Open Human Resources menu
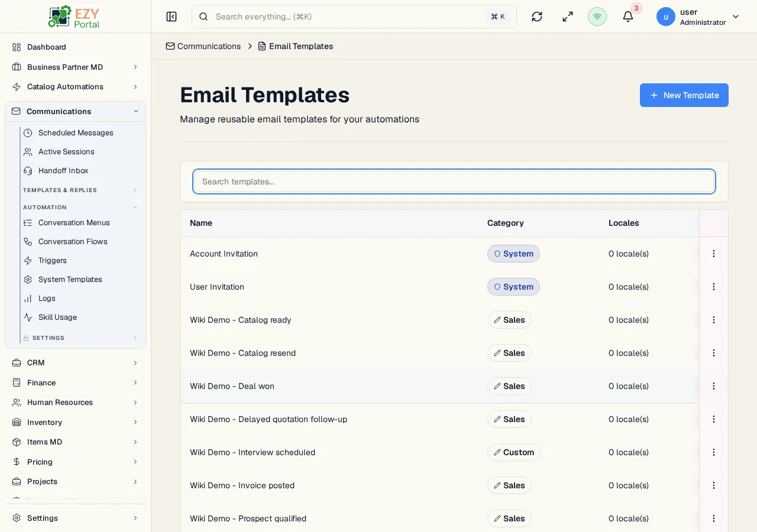 pyautogui.click(x=75, y=402)
